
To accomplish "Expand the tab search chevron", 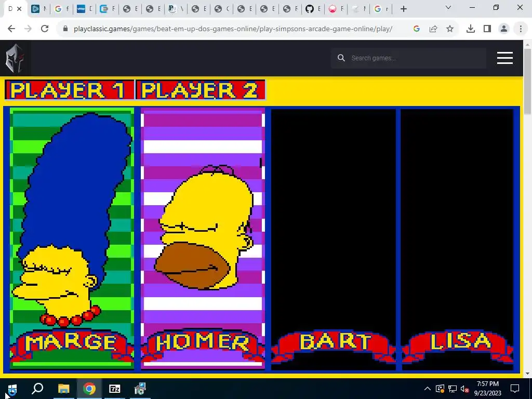I will coord(448,7).
